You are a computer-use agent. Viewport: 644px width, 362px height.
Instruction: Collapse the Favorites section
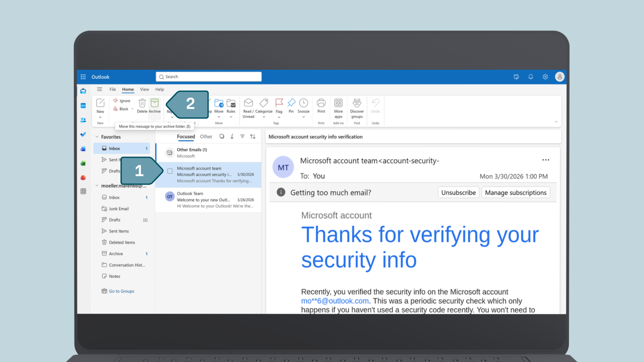pos(97,137)
